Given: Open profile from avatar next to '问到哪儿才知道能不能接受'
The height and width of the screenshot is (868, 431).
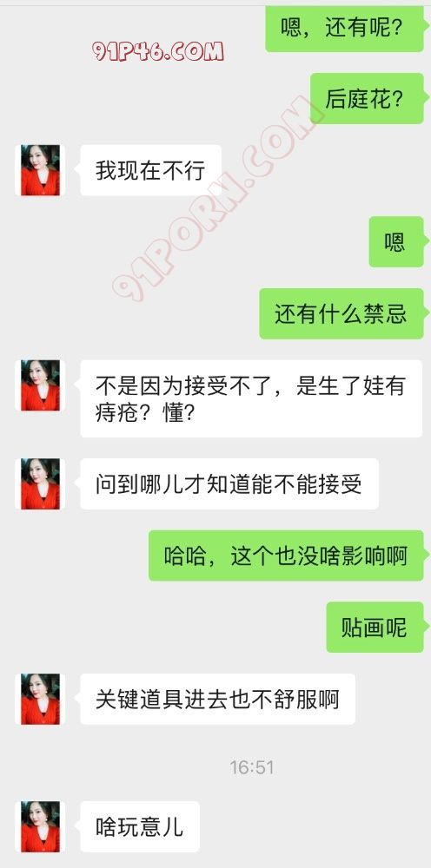Looking at the screenshot, I should tap(40, 483).
